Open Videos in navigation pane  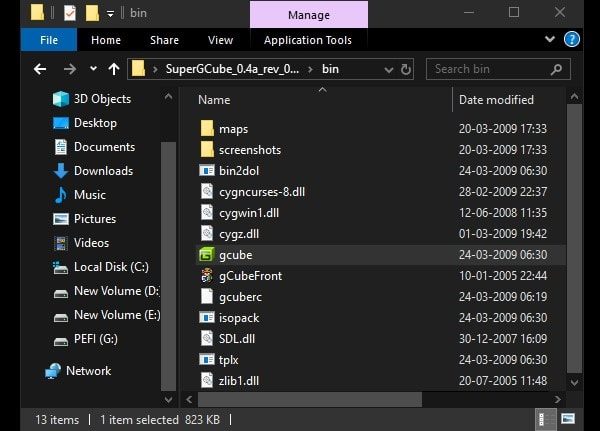81,243
